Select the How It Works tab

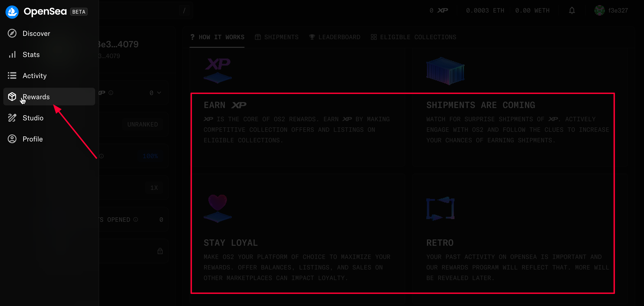[x=217, y=37]
